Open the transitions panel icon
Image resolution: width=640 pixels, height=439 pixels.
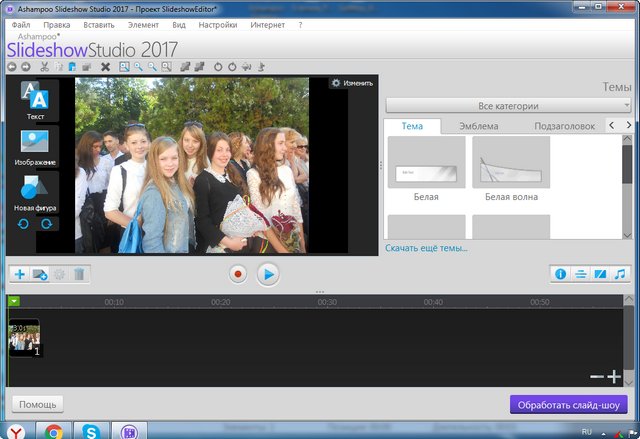pos(600,274)
